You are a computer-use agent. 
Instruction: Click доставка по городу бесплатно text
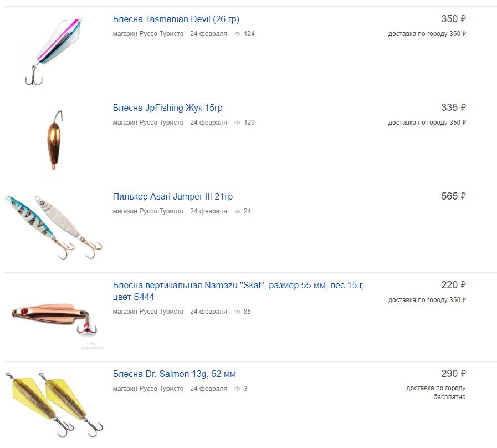(436, 393)
